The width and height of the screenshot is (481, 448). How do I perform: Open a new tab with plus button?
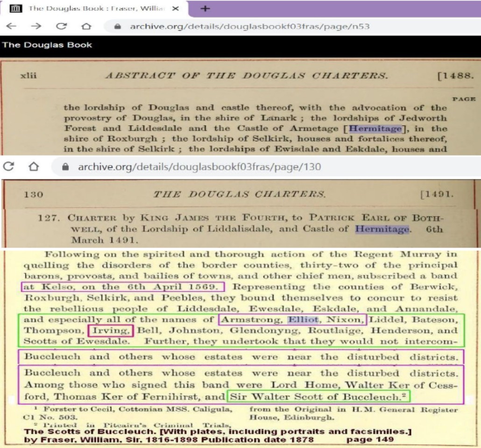205,8
